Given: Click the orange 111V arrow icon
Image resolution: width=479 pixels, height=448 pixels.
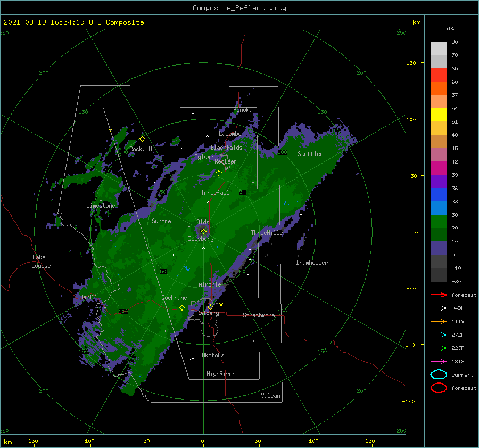Looking at the screenshot, I should pyautogui.click(x=439, y=321).
